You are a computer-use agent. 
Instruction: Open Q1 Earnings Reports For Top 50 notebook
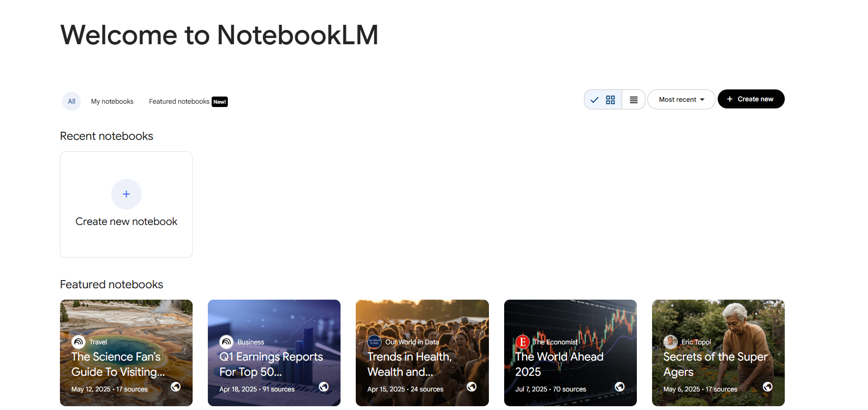tap(274, 353)
